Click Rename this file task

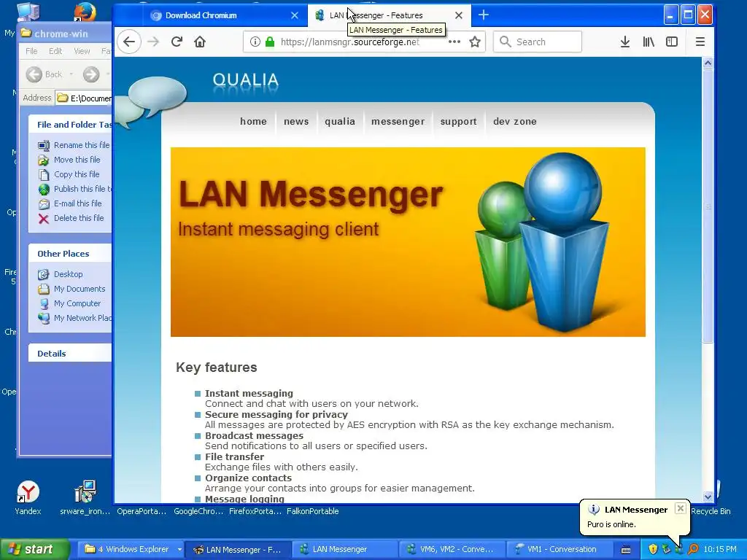coord(82,145)
